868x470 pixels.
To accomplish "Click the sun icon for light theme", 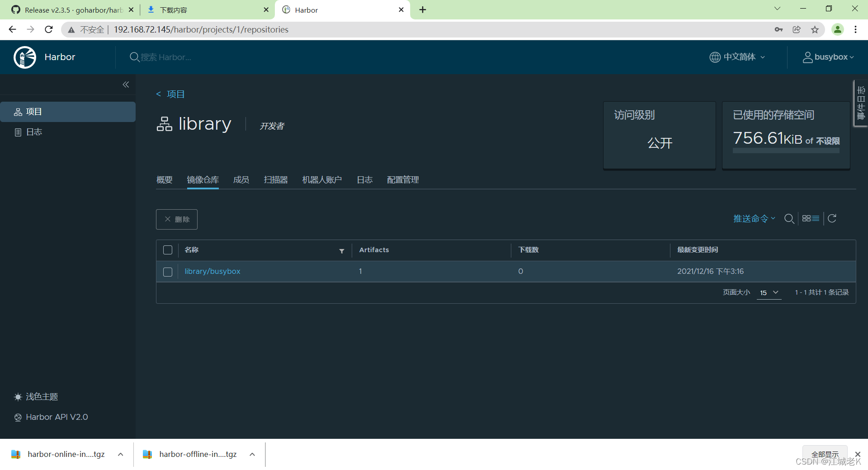I will click(x=18, y=397).
